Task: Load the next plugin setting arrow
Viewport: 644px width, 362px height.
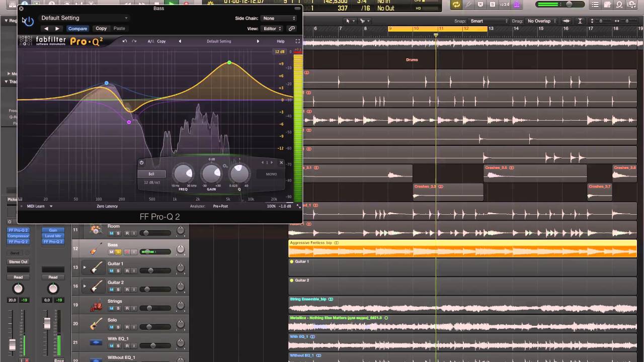Action: tap(57, 29)
